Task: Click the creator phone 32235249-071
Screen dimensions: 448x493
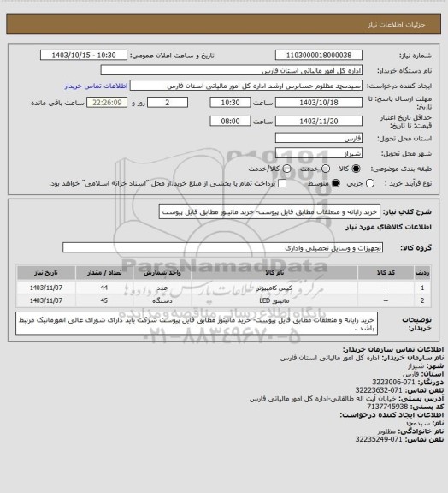Action: coord(379,439)
